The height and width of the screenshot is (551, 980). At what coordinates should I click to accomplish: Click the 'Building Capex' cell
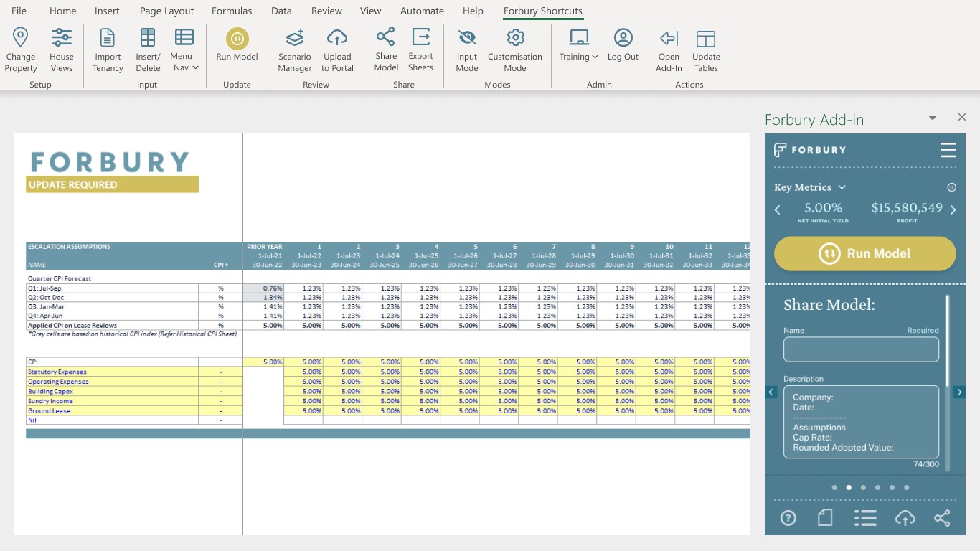point(112,392)
